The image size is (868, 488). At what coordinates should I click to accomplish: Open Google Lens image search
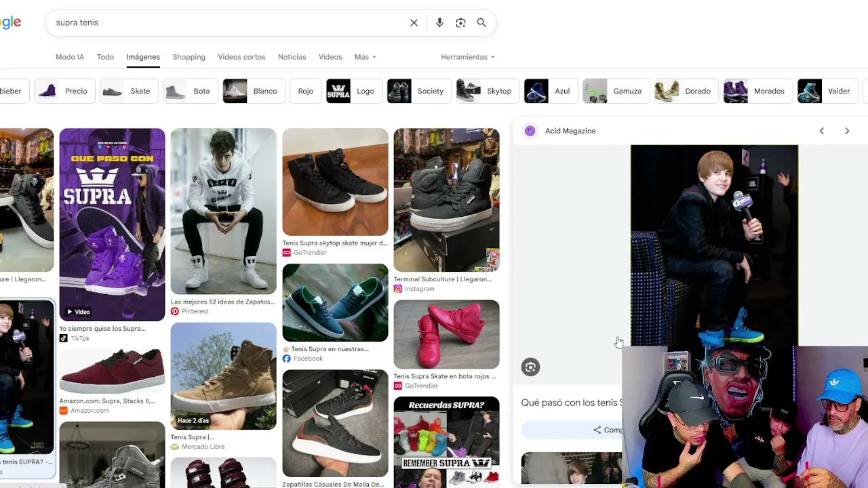[x=460, y=23]
